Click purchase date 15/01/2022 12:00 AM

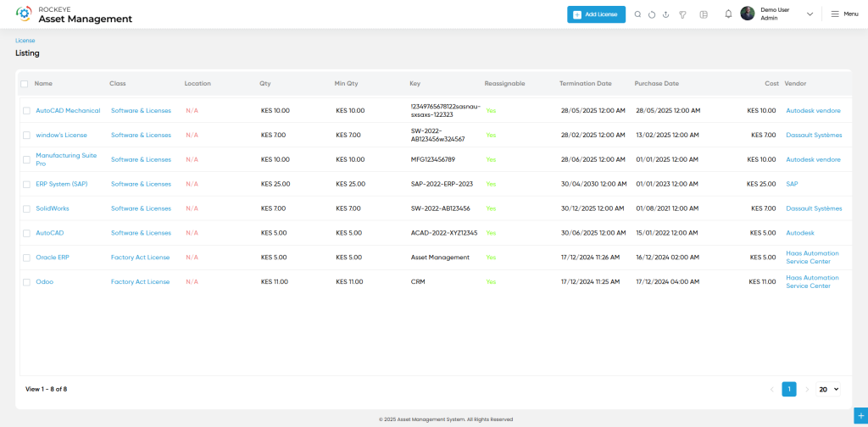coord(668,233)
